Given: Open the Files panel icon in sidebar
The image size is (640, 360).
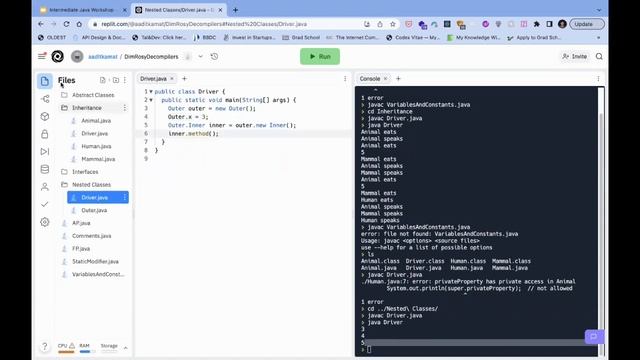Looking at the screenshot, I should point(44,81).
